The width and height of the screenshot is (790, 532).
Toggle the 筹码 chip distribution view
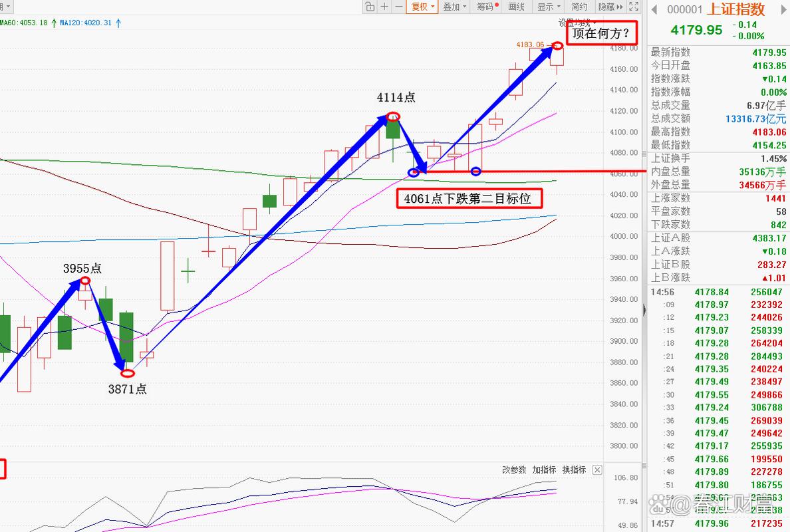tap(487, 7)
